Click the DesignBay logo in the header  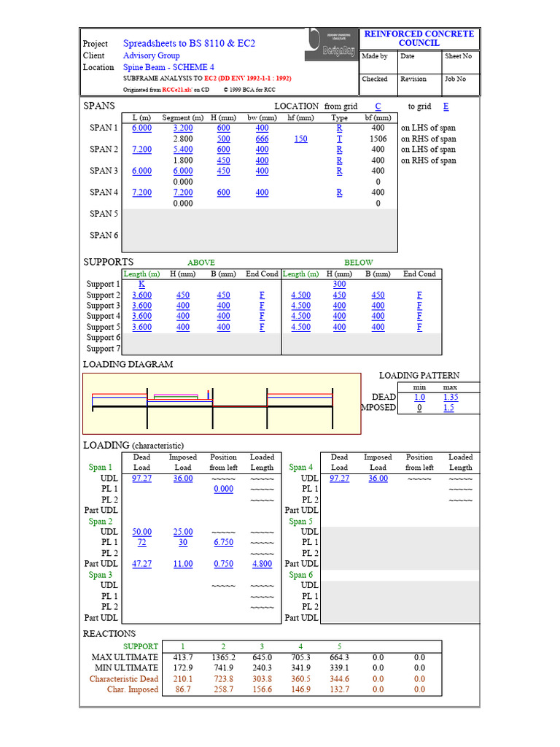332,44
